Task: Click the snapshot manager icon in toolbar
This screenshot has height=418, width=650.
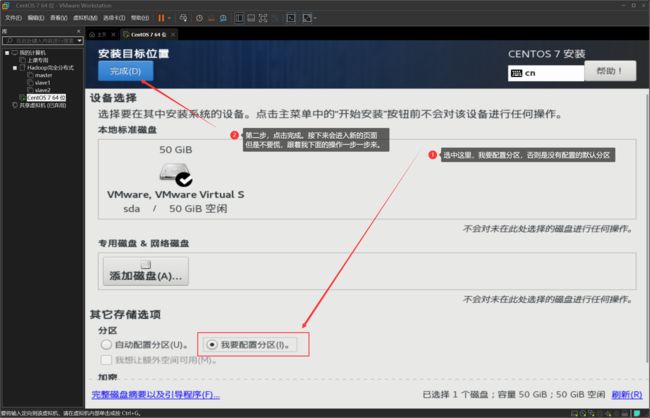Action: click(223, 18)
